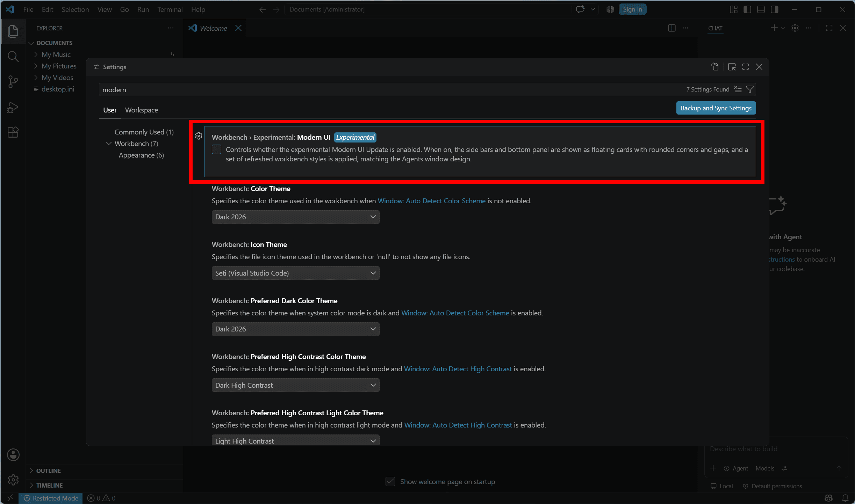Open Explorer Views and More Actions ellipsis

click(x=171, y=28)
